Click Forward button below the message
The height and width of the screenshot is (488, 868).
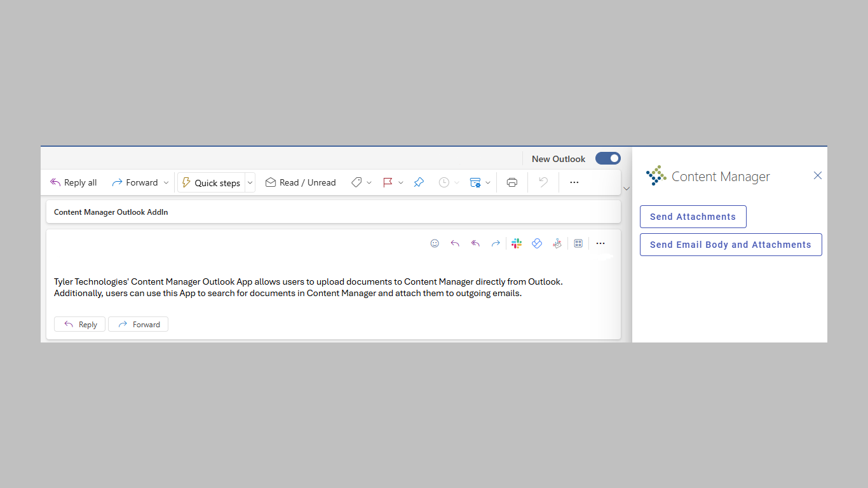click(x=138, y=324)
